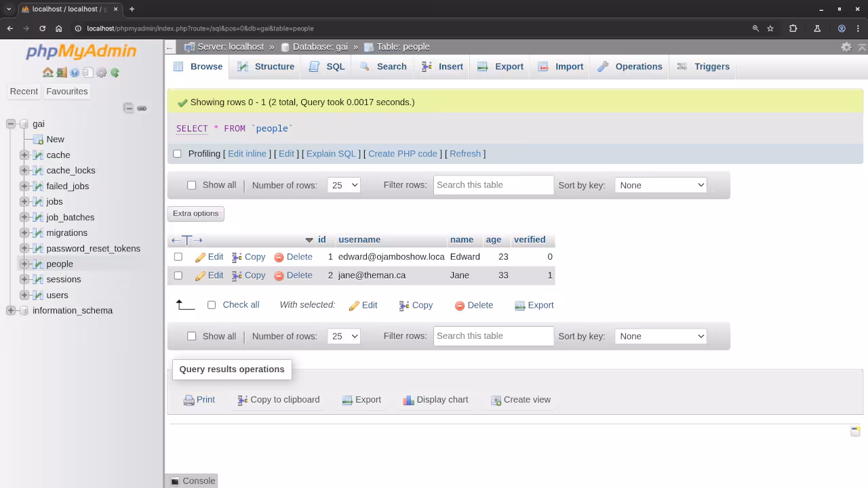The width and height of the screenshot is (868, 488).
Task: Click the browser zoom magnifier icon
Action: (755, 28)
